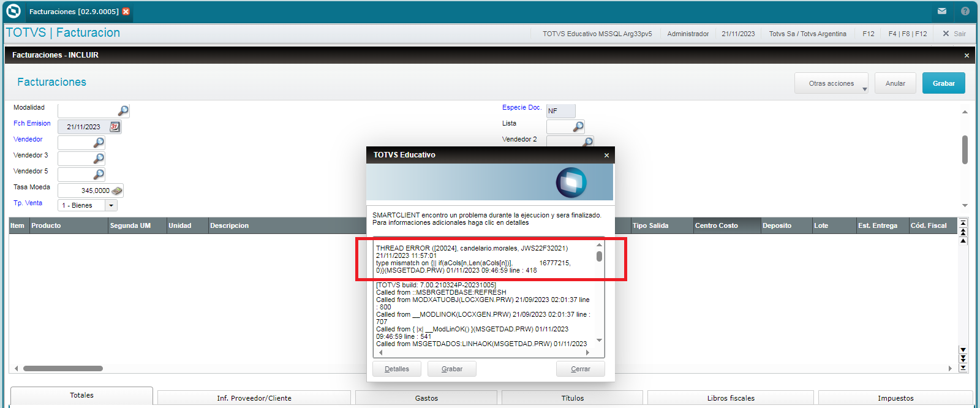The width and height of the screenshot is (980, 408).
Task: Click the Especie Doc. label link
Action: (522, 107)
